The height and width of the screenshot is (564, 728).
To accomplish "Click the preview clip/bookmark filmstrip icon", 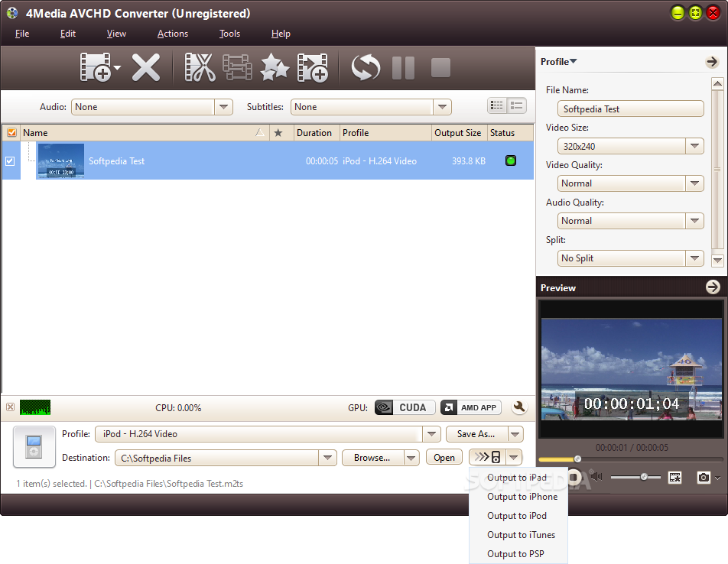I will coord(675,478).
